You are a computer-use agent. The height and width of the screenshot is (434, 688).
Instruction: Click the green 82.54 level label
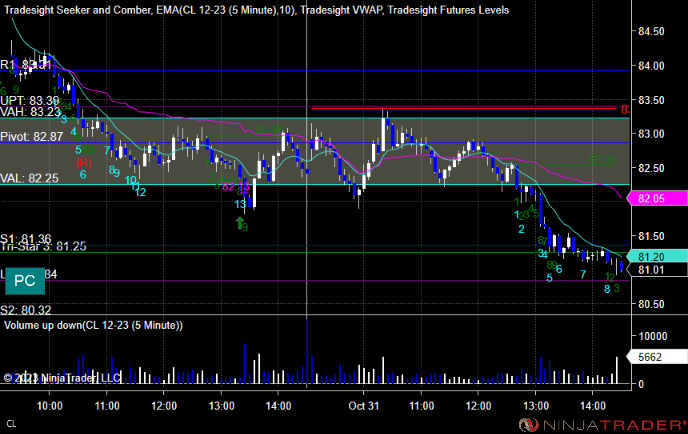(603, 159)
